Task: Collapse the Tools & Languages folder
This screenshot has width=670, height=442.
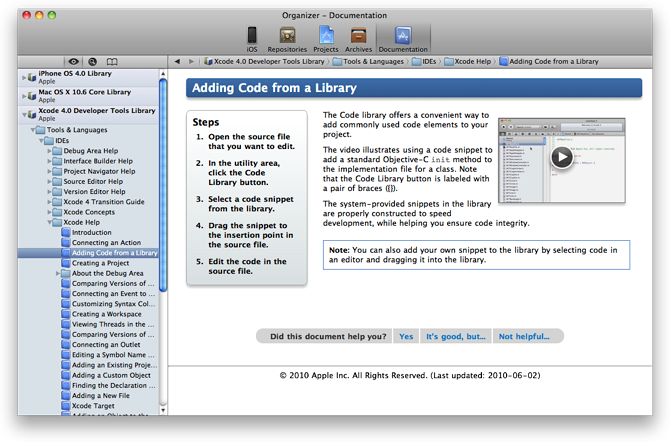Action: pos(33,130)
